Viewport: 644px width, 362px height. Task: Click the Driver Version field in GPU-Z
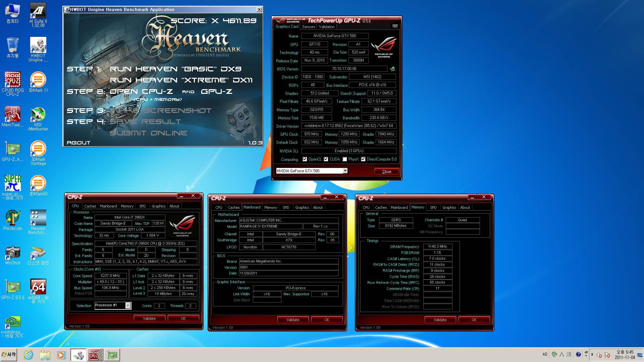pyautogui.click(x=349, y=126)
